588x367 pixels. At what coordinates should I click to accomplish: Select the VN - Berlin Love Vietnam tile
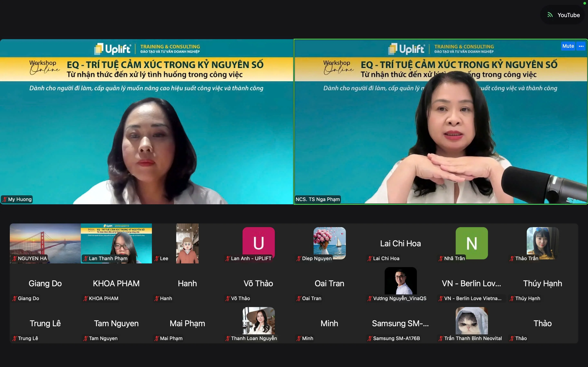click(x=471, y=283)
